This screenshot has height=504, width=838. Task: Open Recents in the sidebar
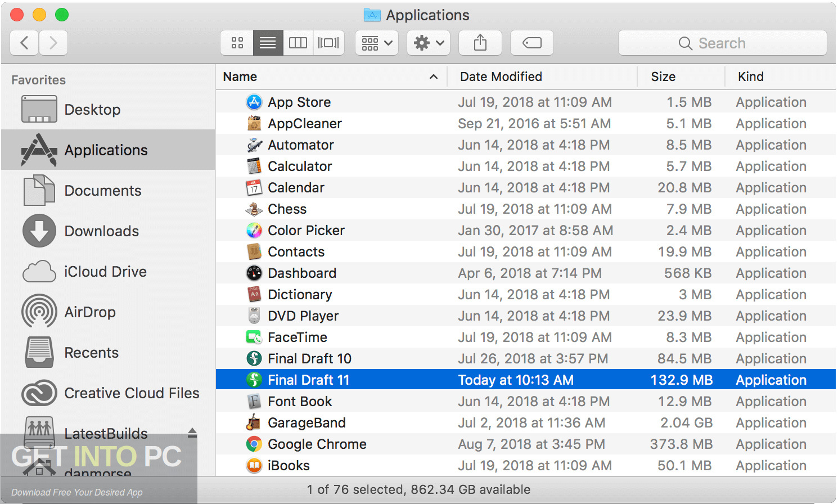click(108, 353)
